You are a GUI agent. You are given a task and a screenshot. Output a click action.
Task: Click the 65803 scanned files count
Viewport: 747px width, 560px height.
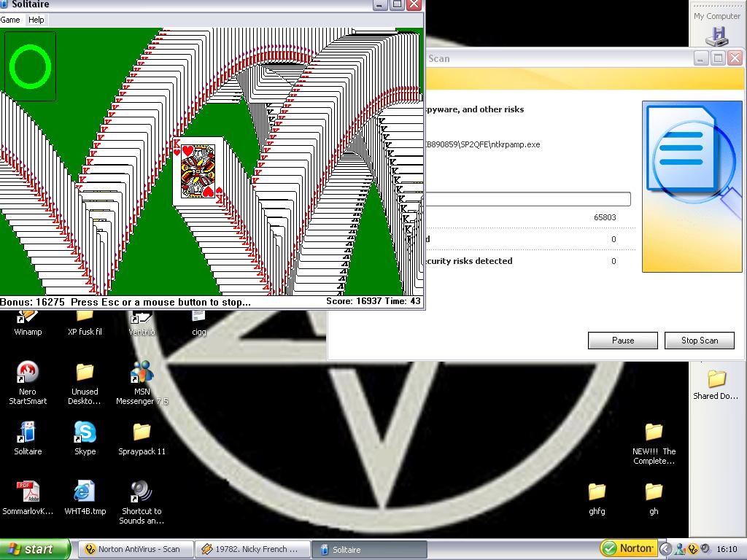tap(605, 217)
